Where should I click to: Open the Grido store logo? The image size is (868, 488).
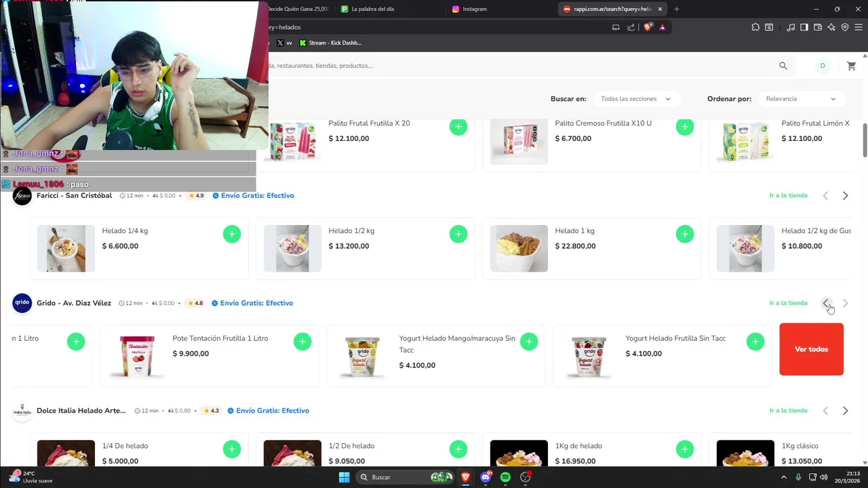pyautogui.click(x=22, y=303)
